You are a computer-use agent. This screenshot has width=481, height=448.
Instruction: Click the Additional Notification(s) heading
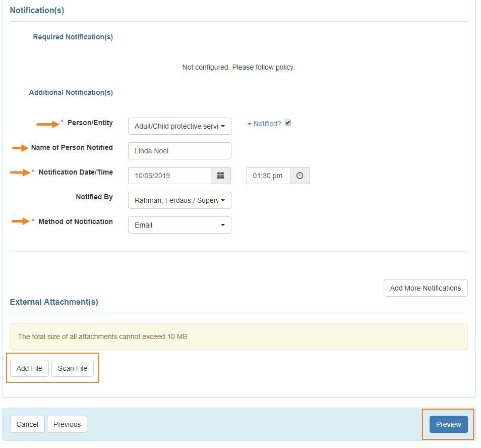coord(71,92)
